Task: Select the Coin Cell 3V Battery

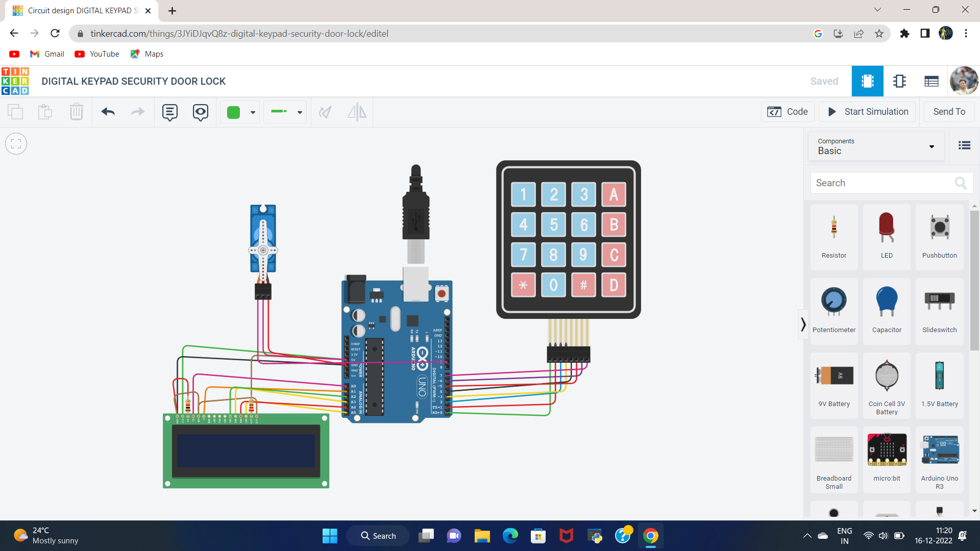Action: [x=887, y=385]
